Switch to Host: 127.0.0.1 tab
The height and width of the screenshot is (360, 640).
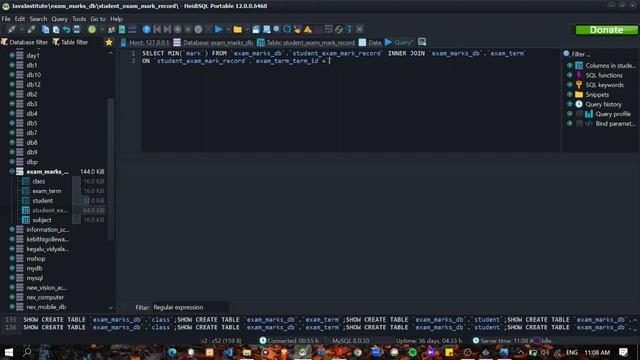click(x=144, y=42)
